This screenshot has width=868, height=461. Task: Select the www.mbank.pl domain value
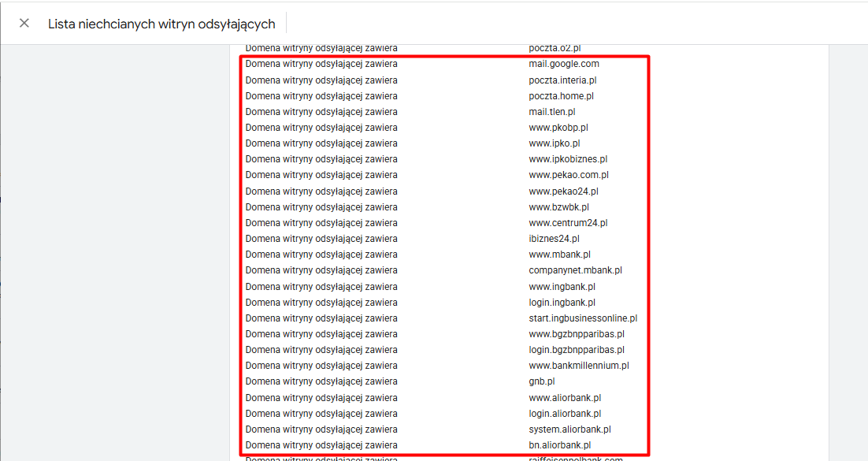point(560,255)
